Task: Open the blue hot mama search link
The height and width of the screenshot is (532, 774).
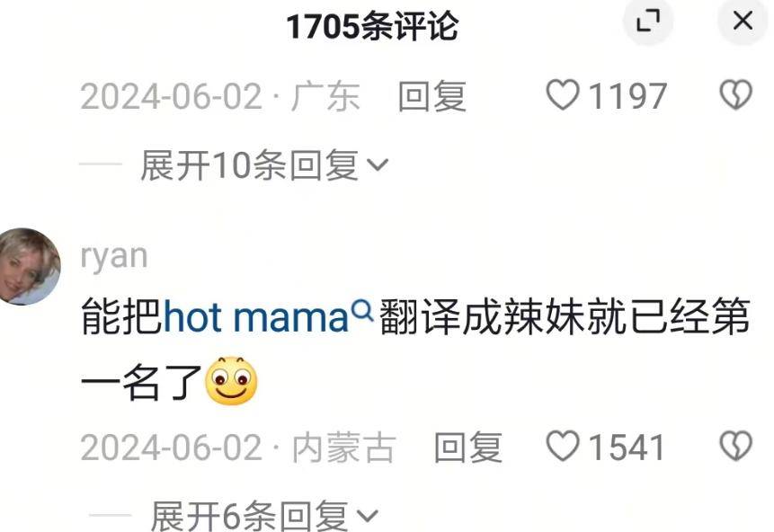Action: pos(255,317)
